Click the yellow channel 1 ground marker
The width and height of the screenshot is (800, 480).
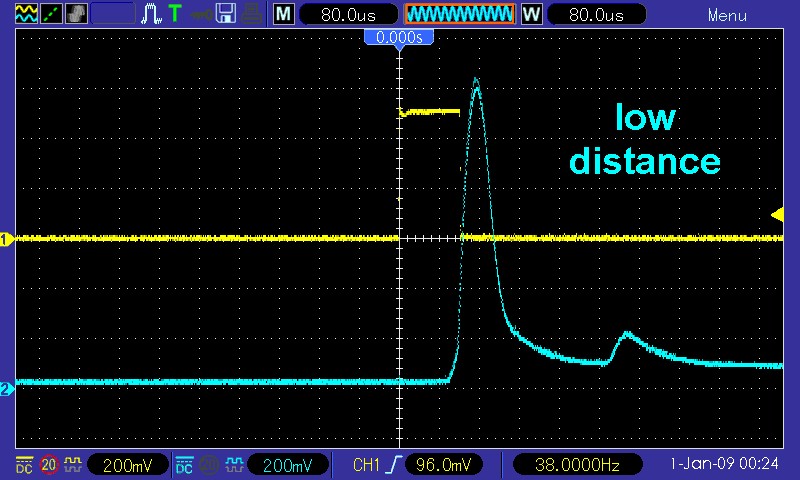[x=6, y=239]
